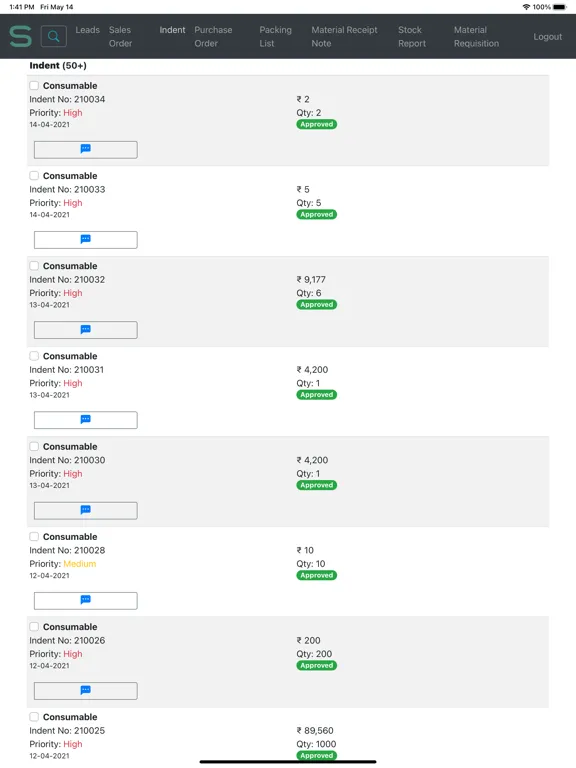
Task: Open the search magnifier icon
Action: pos(54,36)
